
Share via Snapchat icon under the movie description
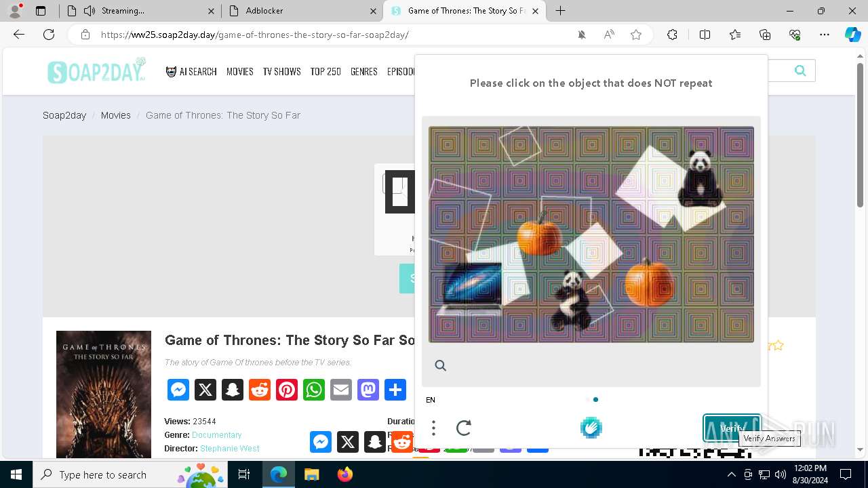click(x=233, y=390)
